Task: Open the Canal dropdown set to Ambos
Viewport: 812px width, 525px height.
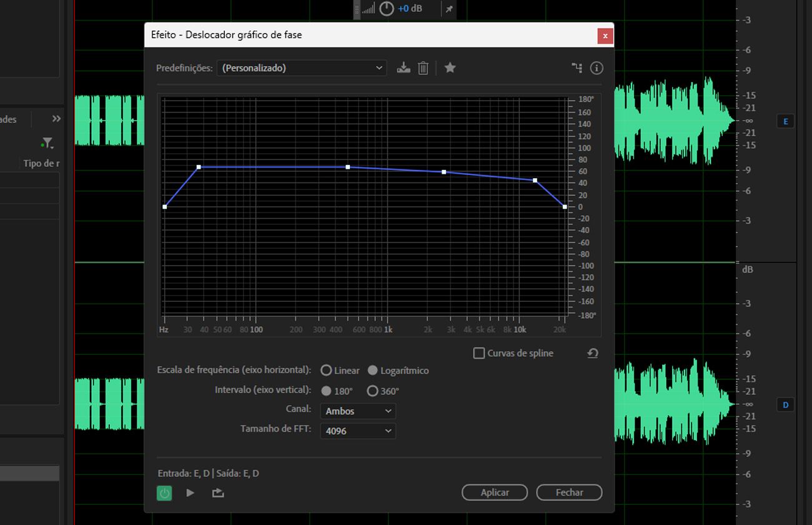Action: click(358, 411)
